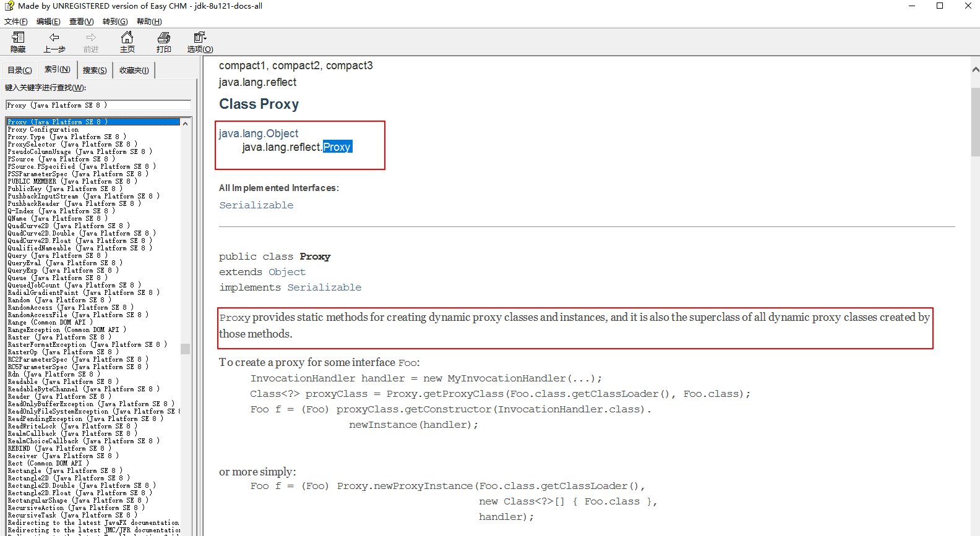
Task: Open the Serializable link after implements
Action: click(324, 287)
